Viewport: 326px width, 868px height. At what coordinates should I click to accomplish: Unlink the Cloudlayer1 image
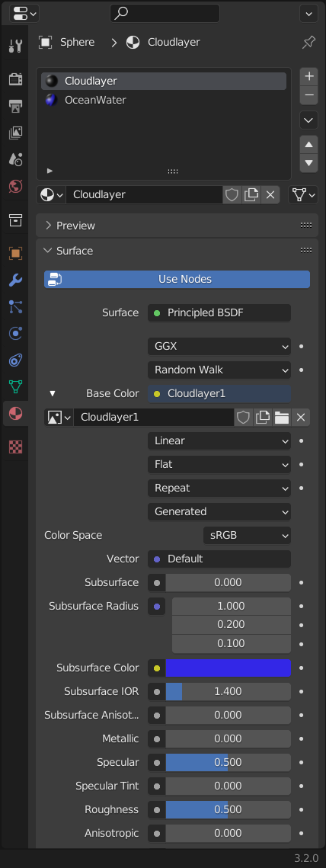tap(301, 418)
